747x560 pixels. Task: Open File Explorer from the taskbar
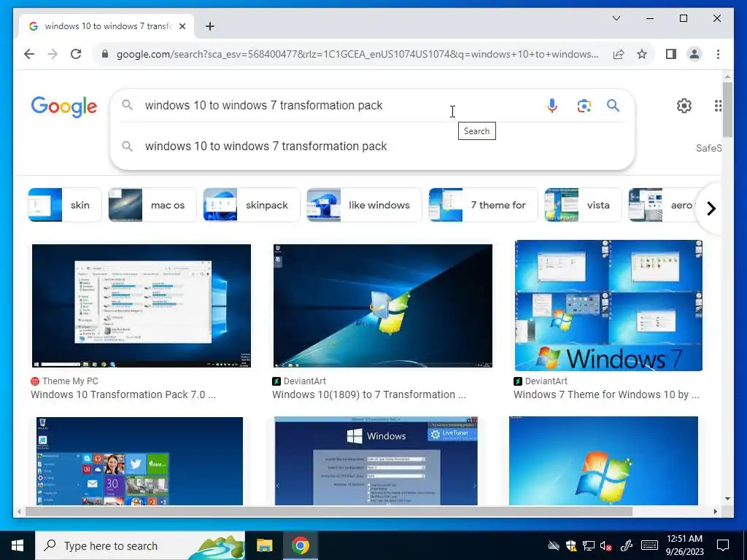point(264,545)
